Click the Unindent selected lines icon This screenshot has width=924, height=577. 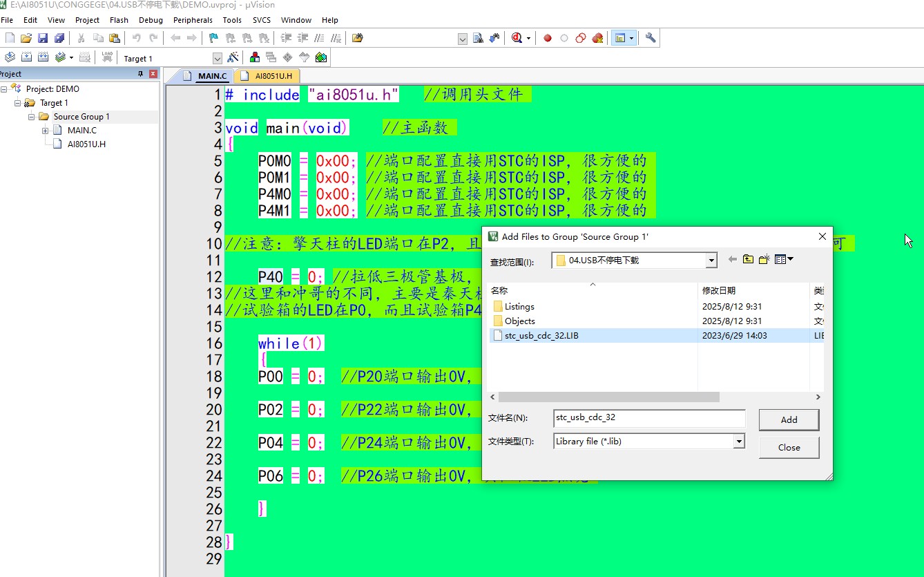pos(302,38)
